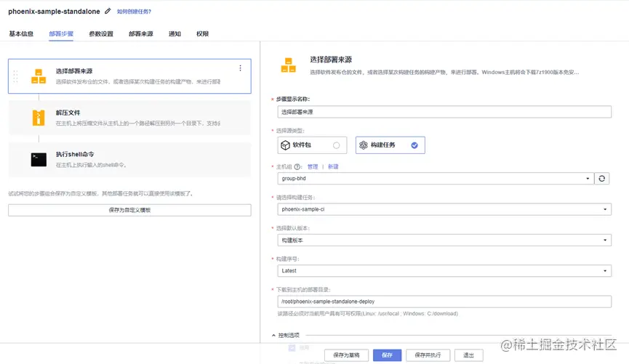
Task: Click the black terminal icon of 执行shell命令
Action: tap(39, 160)
